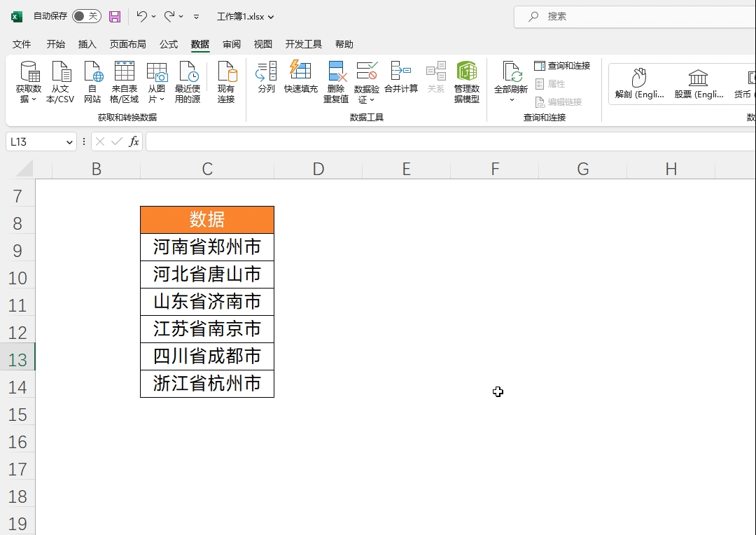The height and width of the screenshot is (535, 756).
Task: Expand the 全部刷新 dropdown arrow
Action: pyautogui.click(x=512, y=100)
